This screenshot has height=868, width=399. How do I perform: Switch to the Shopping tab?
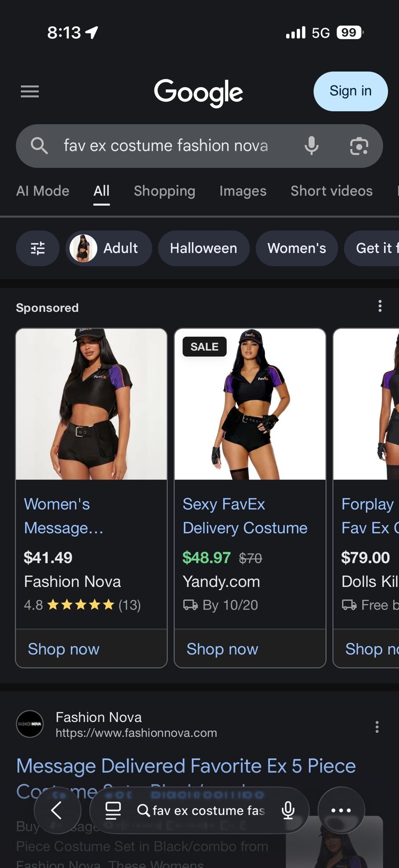click(164, 191)
